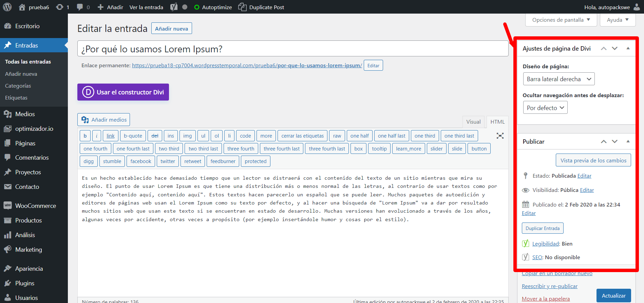Viewport: 644px width, 303px height.
Task: Collapse the Publicar panel with triangle toggle
Action: pos(628,142)
